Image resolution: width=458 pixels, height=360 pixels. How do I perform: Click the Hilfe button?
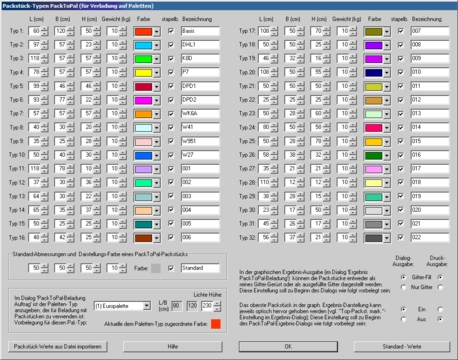(x=173, y=347)
